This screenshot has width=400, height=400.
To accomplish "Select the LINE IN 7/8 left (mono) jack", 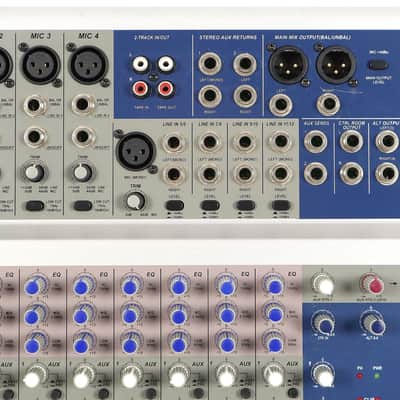I will pyautogui.click(x=209, y=143).
